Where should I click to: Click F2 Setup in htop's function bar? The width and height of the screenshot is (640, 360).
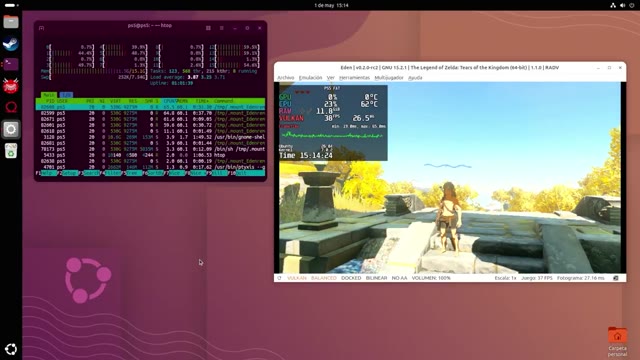68,173
